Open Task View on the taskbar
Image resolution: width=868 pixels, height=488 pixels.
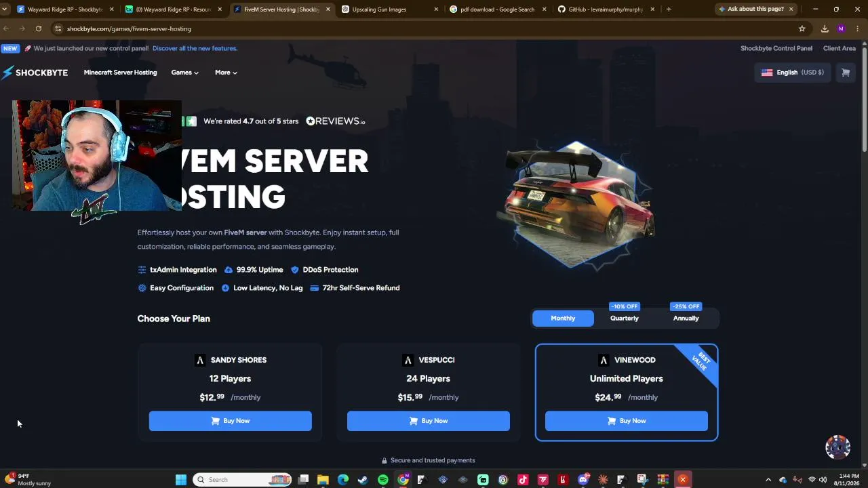point(303,480)
